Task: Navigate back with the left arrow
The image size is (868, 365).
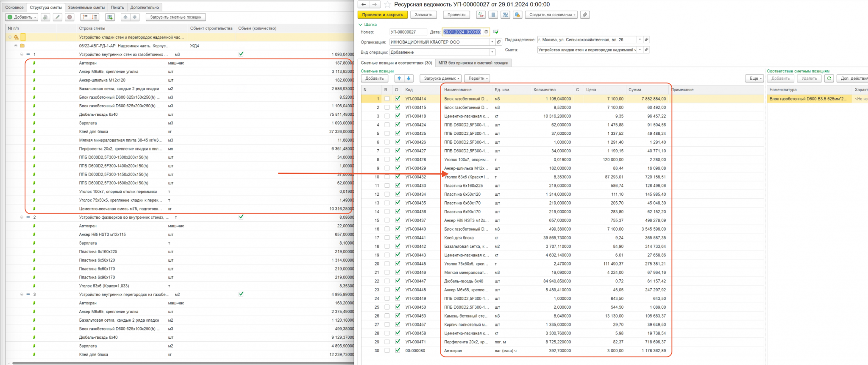Action: [364, 4]
